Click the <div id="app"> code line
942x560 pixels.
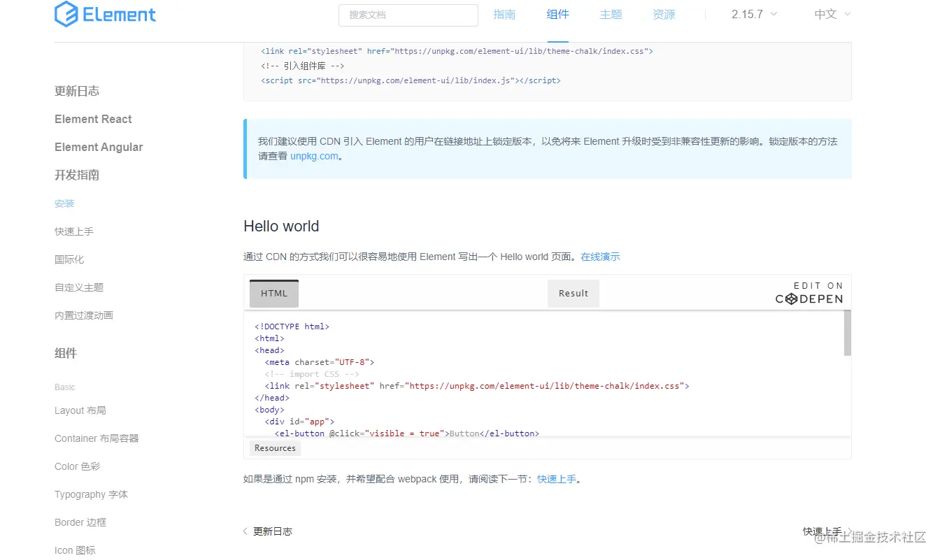pos(299,422)
